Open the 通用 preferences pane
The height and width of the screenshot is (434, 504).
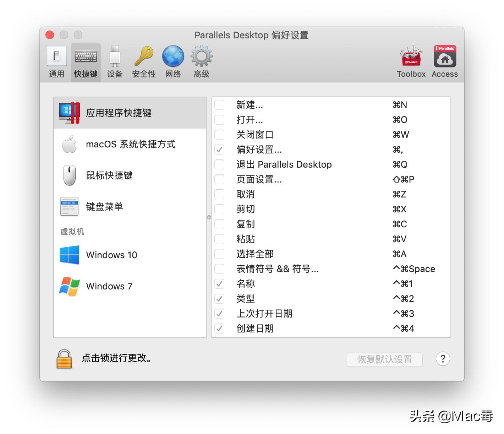56,61
